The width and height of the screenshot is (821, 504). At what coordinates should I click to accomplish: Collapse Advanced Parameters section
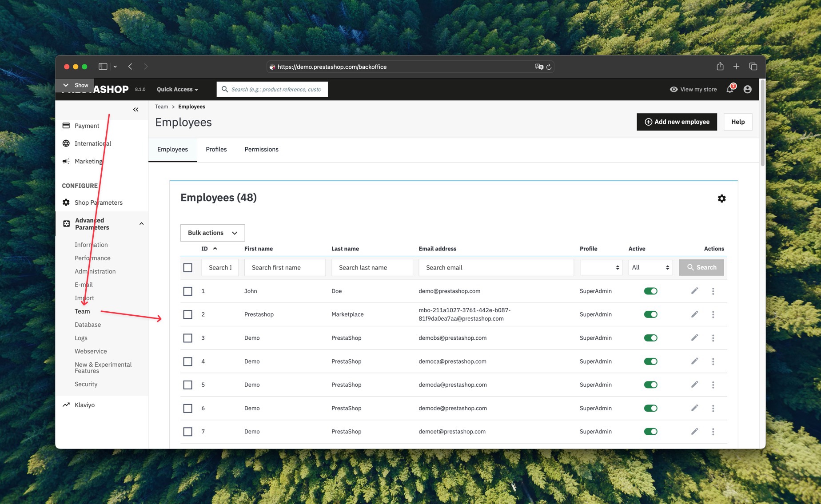[x=141, y=224]
